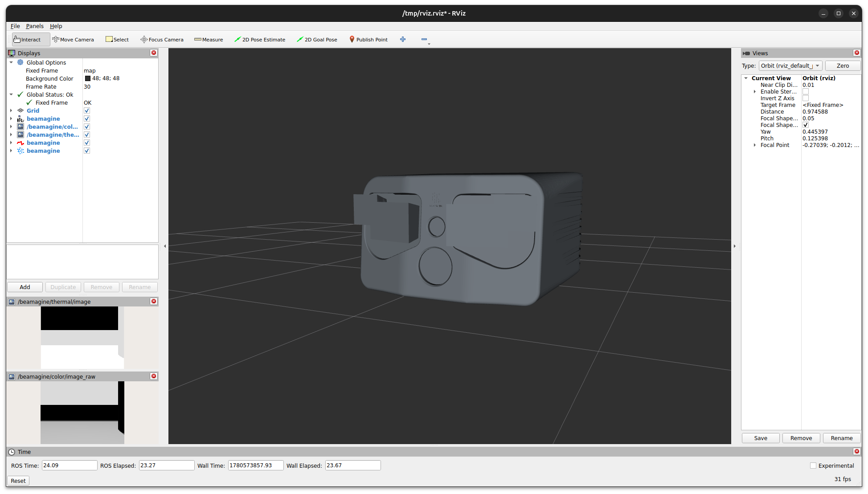Toggle the Focal Shape fixed size checkbox
The width and height of the screenshot is (868, 494).
806,125
